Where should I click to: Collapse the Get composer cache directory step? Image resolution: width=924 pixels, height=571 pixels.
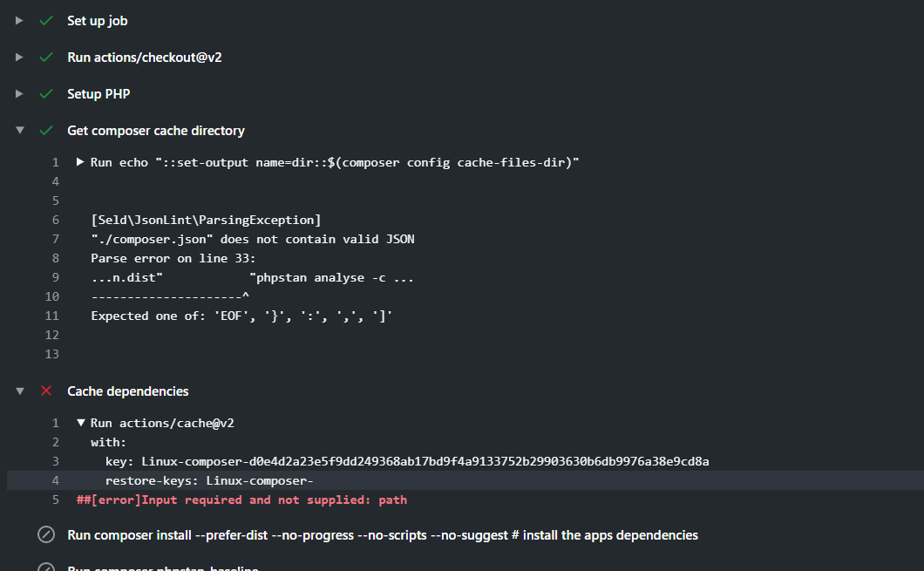point(19,130)
